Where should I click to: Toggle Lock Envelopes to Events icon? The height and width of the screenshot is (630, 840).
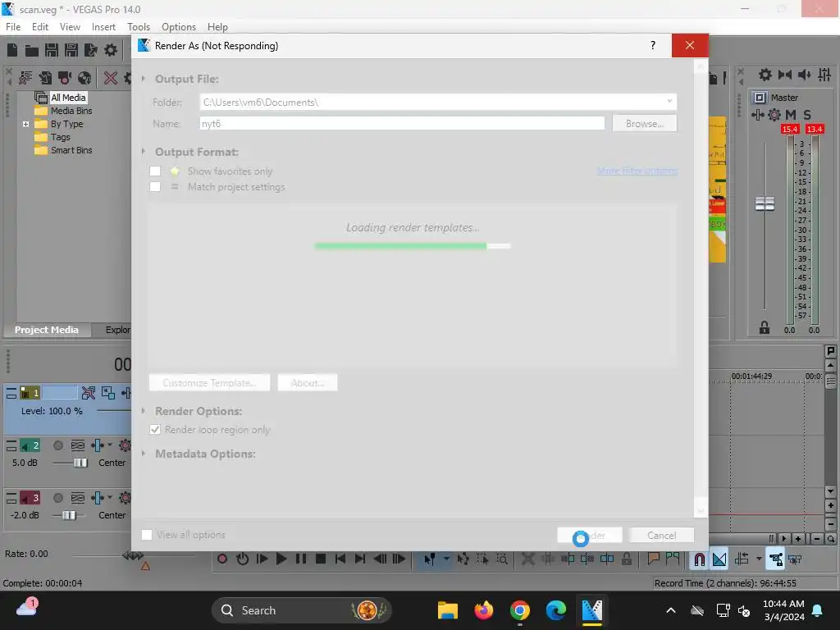tap(775, 559)
